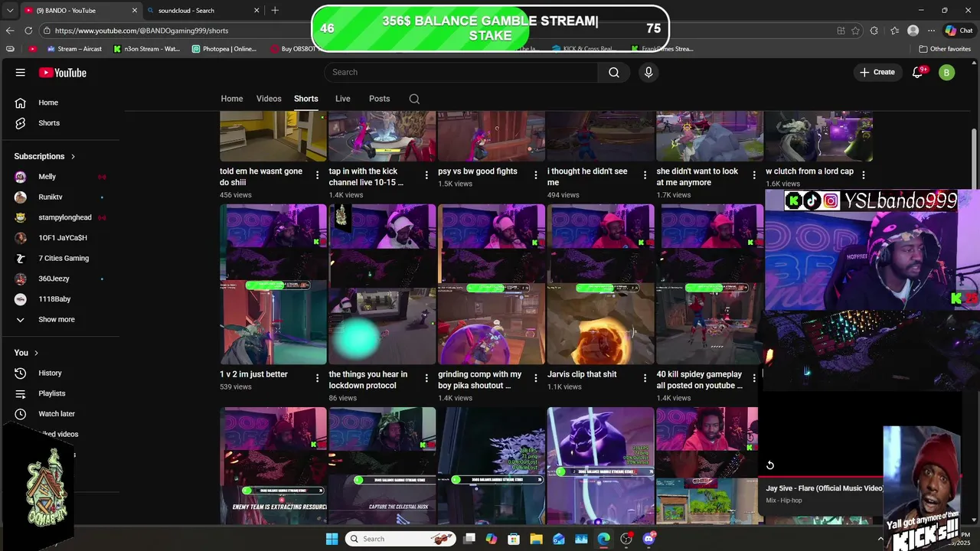Screen dimensions: 980x551
Task: Open the '40 kill spidey gameplay' short thumbnail
Action: pos(710,285)
